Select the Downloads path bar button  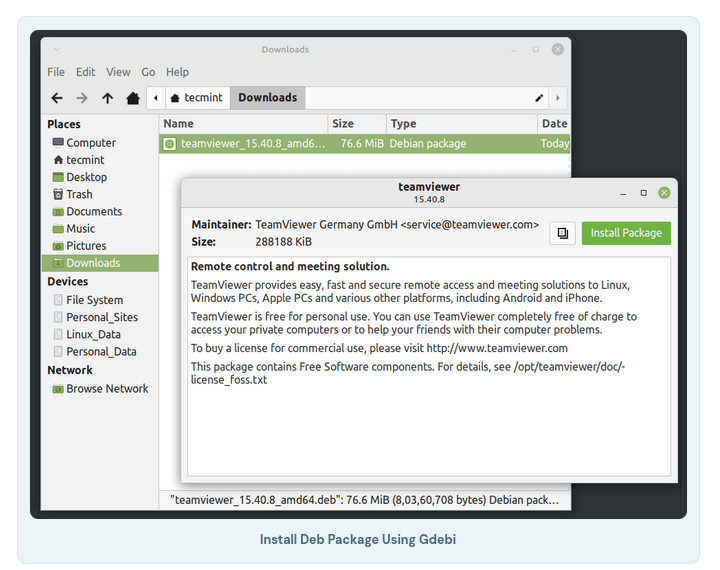coord(268,98)
